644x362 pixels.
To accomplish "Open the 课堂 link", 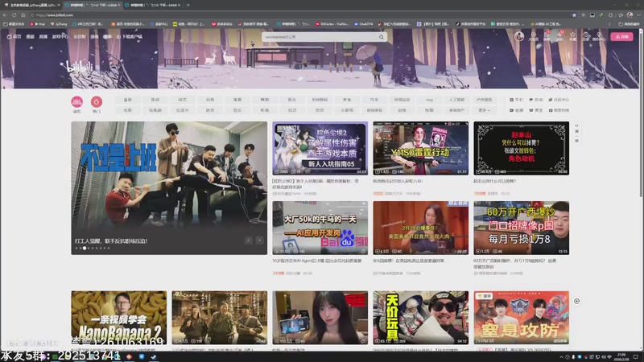I will [536, 110].
